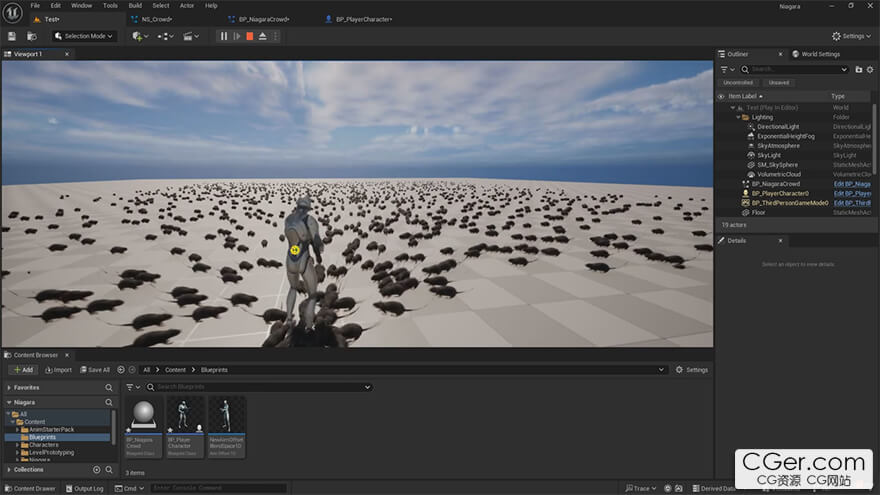Screen dimensions: 880x495
Task: Select the Floor actor in Outliner
Action: click(x=758, y=213)
